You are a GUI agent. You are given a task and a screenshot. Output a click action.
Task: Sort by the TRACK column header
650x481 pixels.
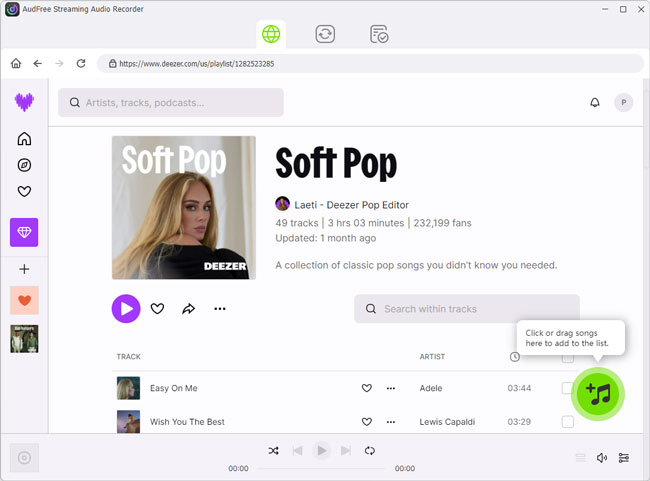[x=129, y=357]
